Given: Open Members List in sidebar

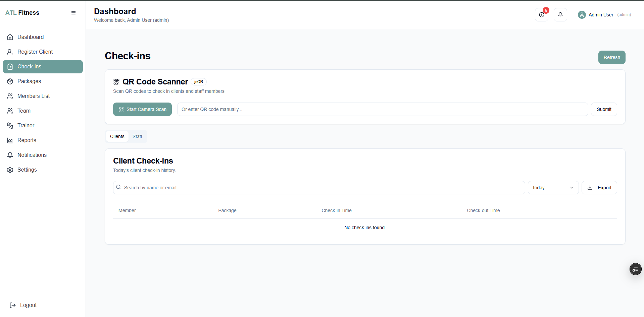Looking at the screenshot, I should point(43,96).
